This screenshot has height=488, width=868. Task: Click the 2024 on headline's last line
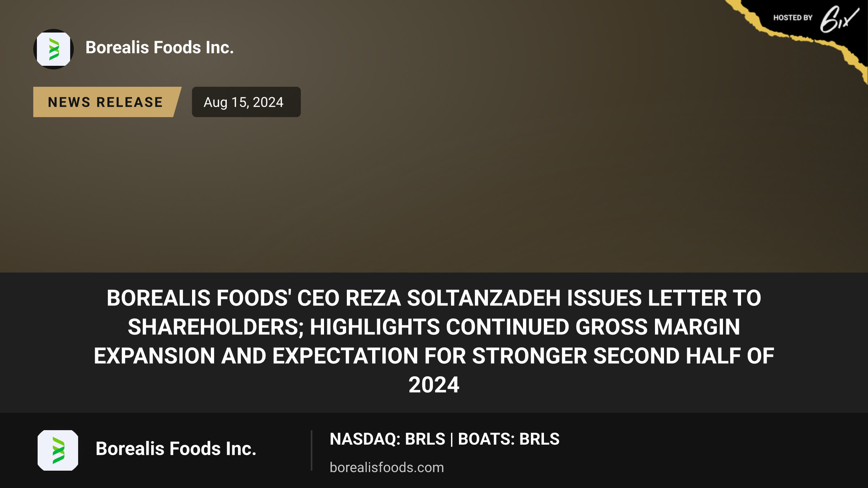[434, 385]
